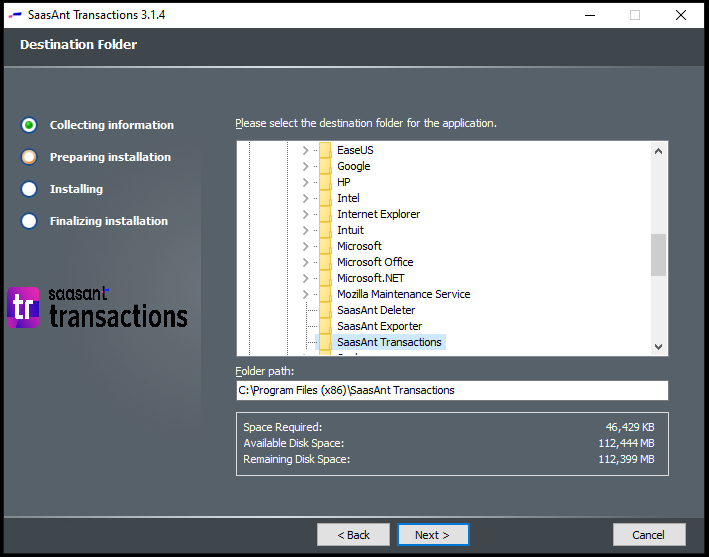
Task: Click the Next button
Action: [x=433, y=535]
